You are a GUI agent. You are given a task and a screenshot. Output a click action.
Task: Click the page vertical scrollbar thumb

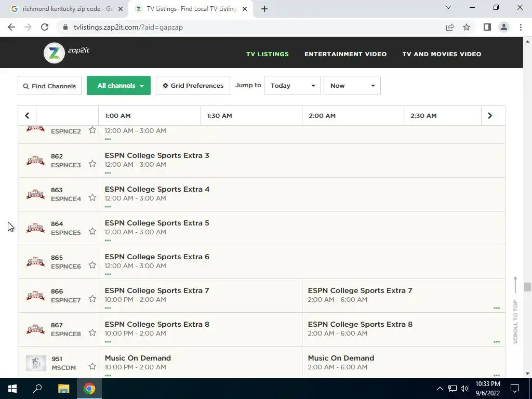[527, 287]
